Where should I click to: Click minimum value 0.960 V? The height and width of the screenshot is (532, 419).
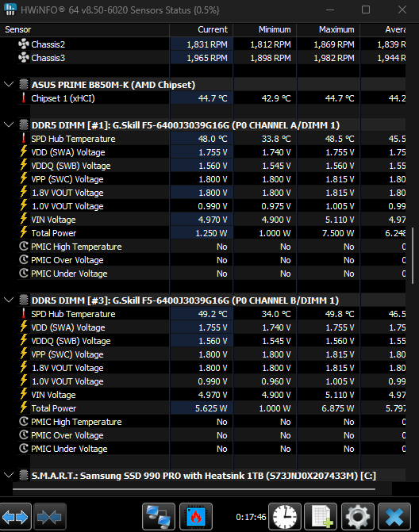pos(275,381)
